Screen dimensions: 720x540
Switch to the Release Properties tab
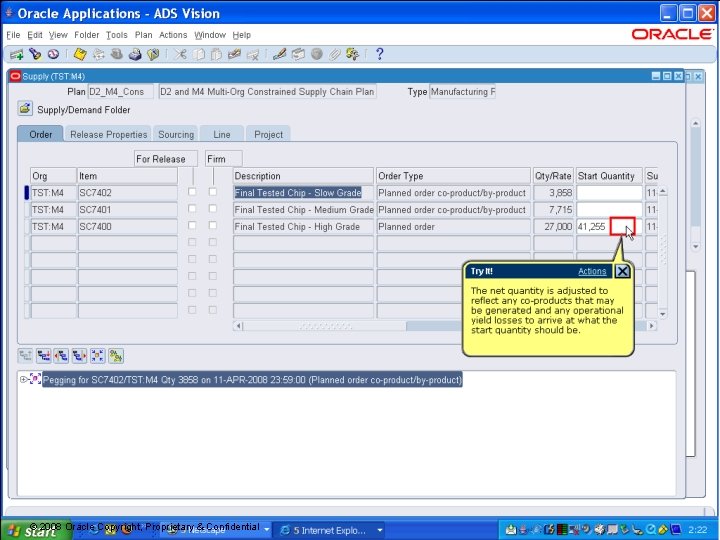point(108,135)
